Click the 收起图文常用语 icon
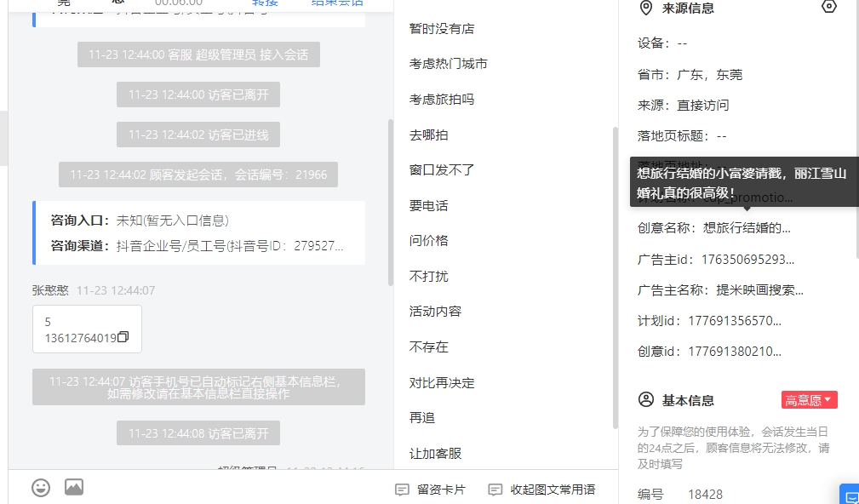Image resolution: width=859 pixels, height=504 pixels. [495, 490]
